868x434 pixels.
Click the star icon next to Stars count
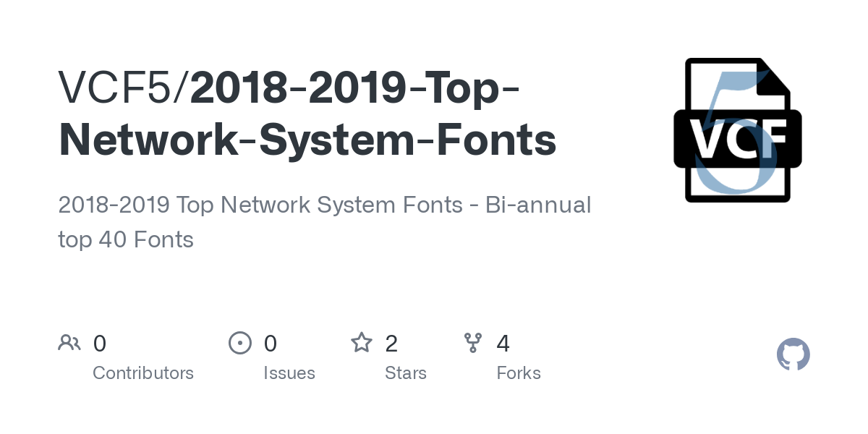click(361, 343)
